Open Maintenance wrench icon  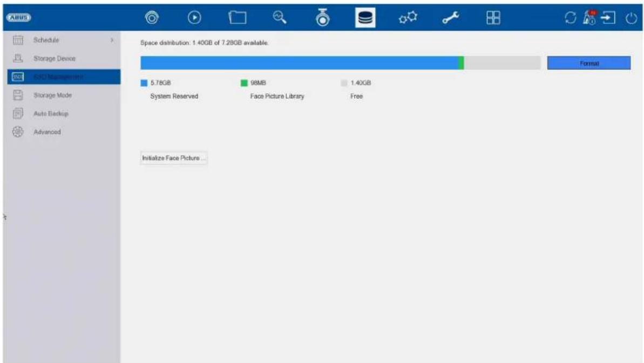click(x=451, y=18)
